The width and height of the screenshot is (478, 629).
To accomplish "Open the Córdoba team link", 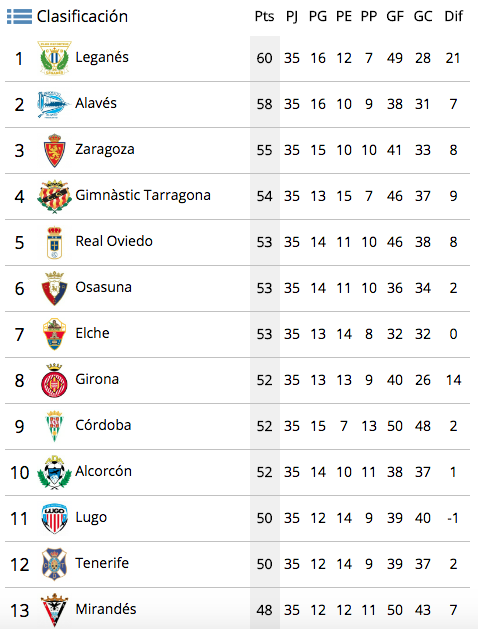I will pyautogui.click(x=103, y=425).
